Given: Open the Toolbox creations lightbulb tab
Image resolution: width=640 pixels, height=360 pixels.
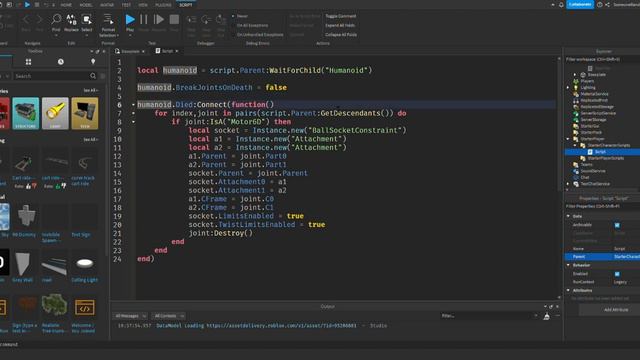Looking at the screenshot, I should (x=93, y=62).
